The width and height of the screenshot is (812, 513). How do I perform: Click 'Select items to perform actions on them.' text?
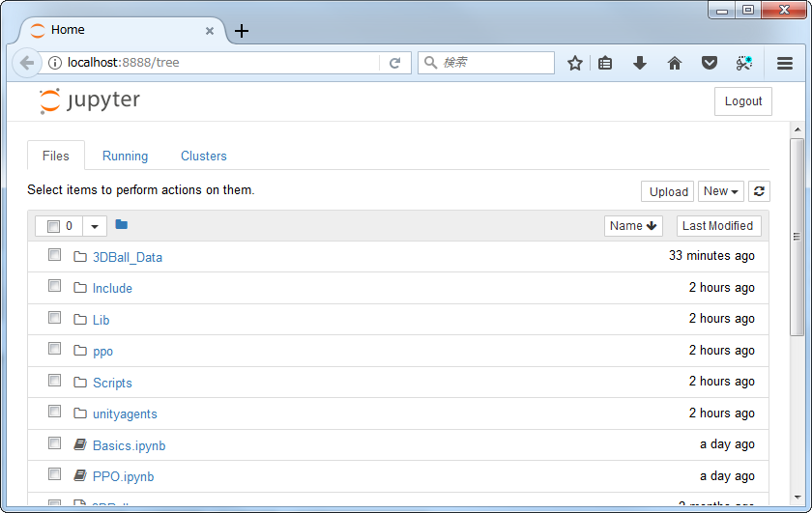141,190
